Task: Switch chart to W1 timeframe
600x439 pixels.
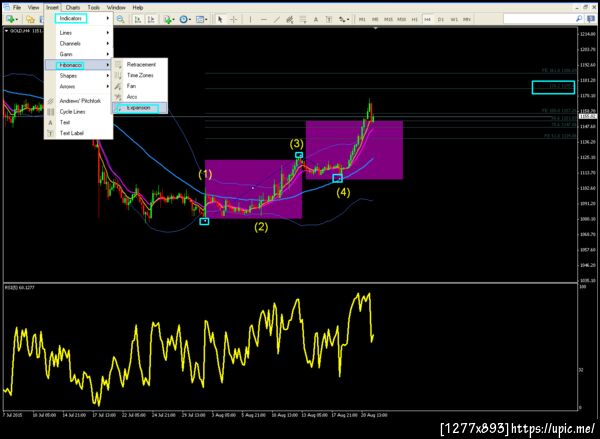Action: tap(454, 19)
